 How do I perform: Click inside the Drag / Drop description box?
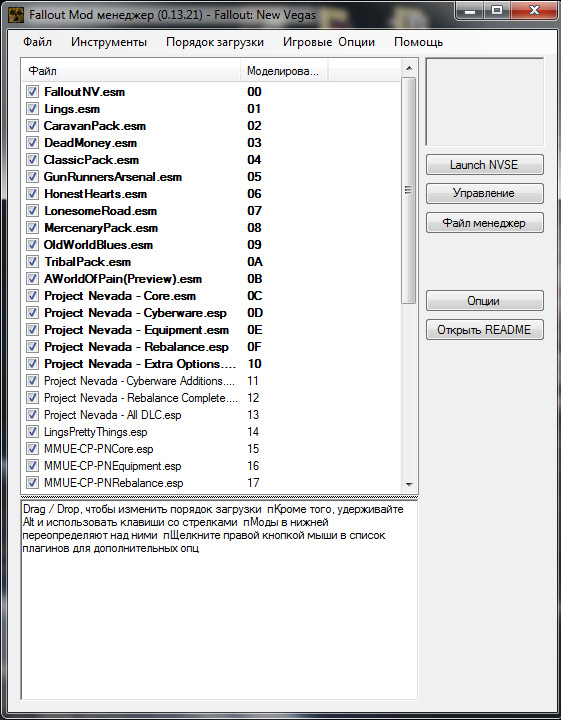pos(219,600)
